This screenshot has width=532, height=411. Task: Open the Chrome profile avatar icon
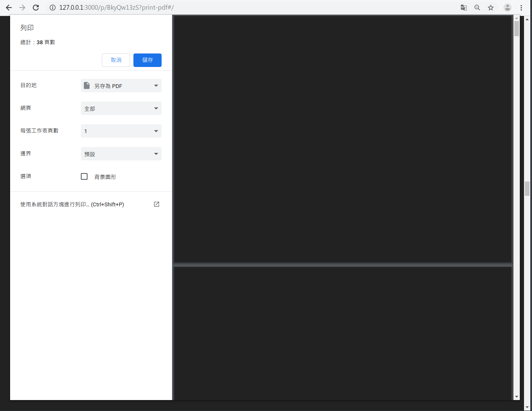[508, 8]
